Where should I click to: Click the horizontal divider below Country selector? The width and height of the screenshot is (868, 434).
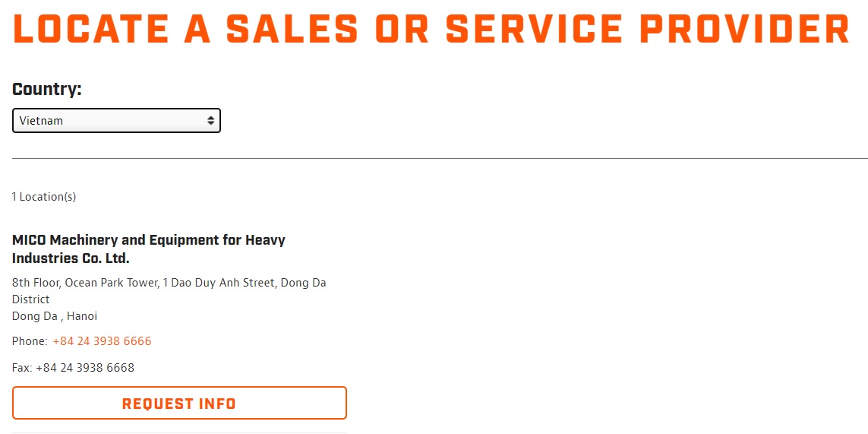point(440,159)
